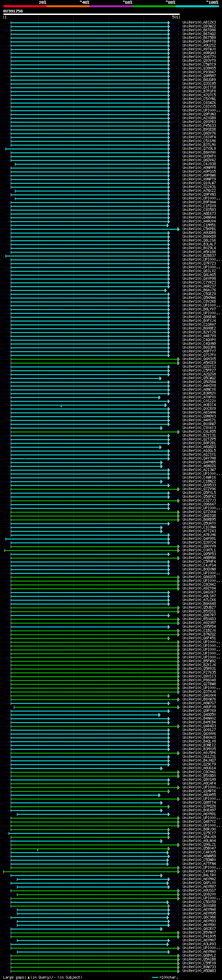
Task: Select the UniRef100_C5XYN1 label
Action: tap(199, 99)
